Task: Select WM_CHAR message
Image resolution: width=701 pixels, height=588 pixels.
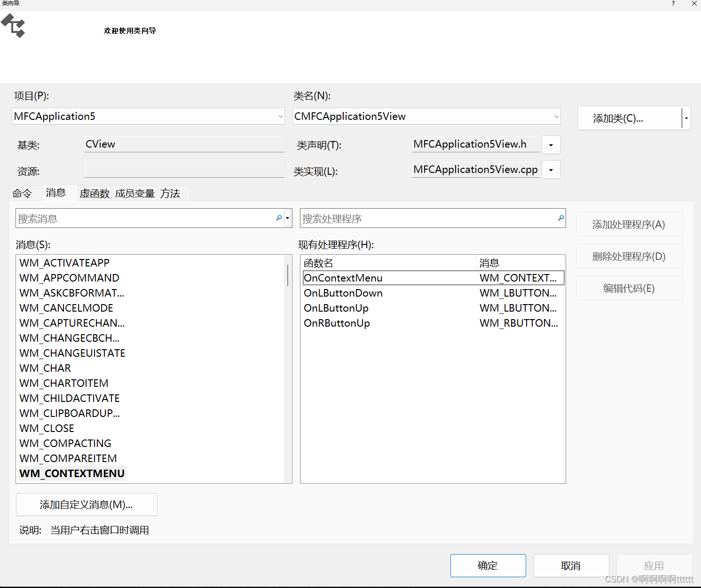Action: (45, 368)
